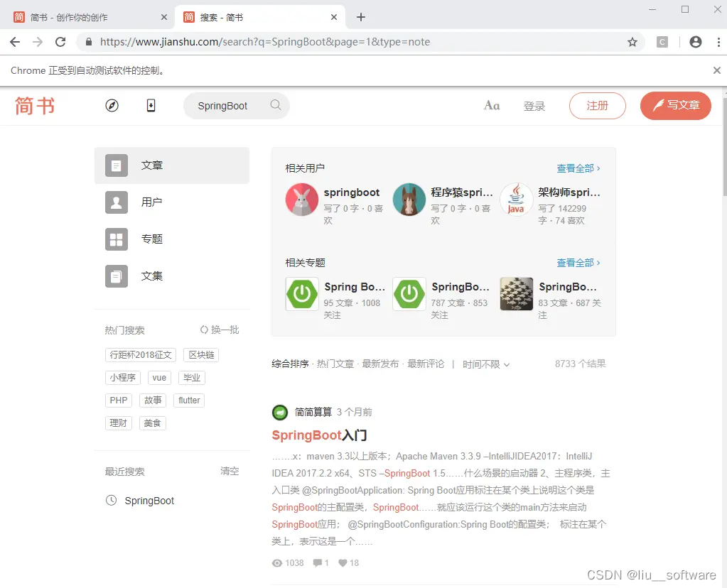Image resolution: width=727 pixels, height=588 pixels.
Task: Click 查看全部 for 相关专题
Action: 578,263
